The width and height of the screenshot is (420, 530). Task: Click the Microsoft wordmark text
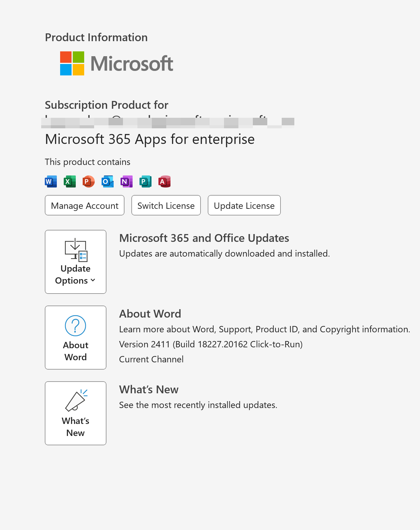tap(132, 64)
